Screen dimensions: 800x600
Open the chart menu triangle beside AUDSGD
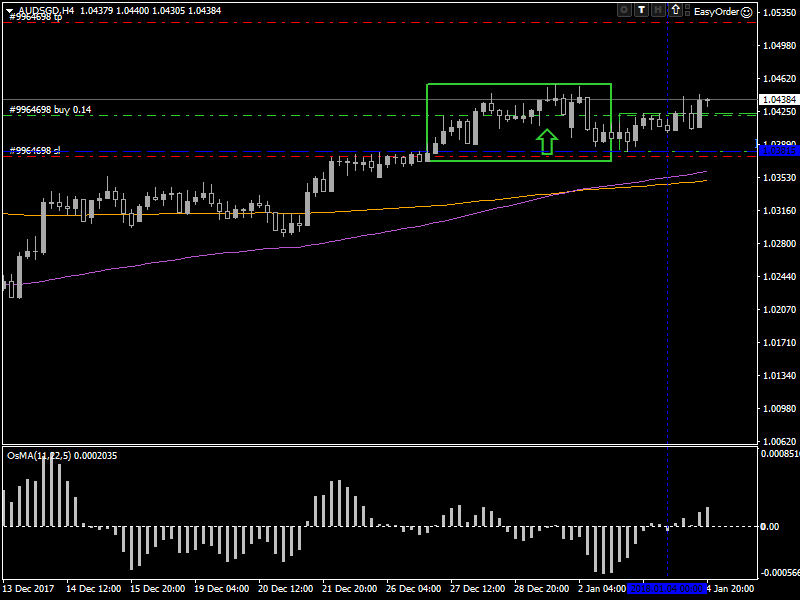click(9, 10)
